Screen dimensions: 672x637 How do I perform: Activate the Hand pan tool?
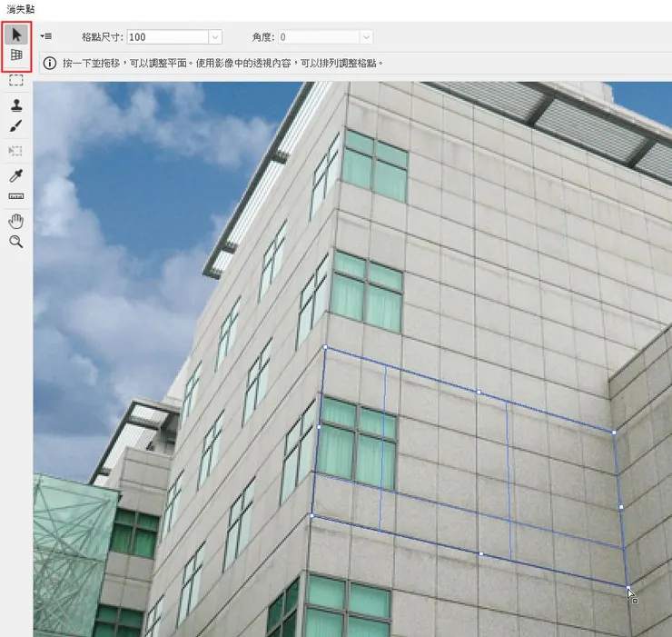[16, 222]
